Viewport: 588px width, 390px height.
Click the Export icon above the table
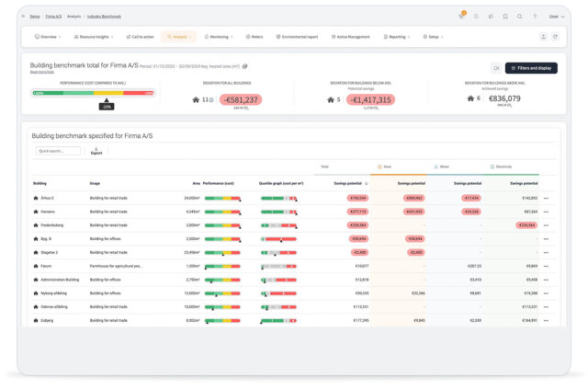tap(96, 149)
